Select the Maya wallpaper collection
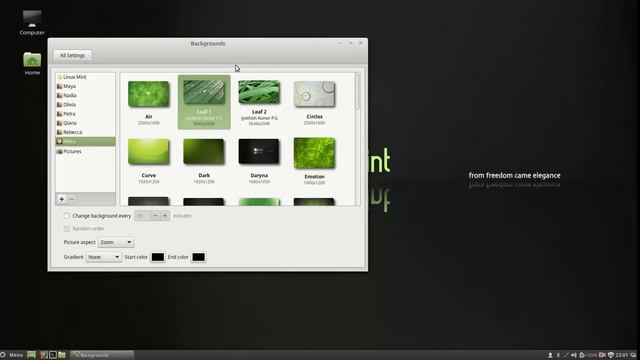The width and height of the screenshot is (640, 360). coord(85,86)
